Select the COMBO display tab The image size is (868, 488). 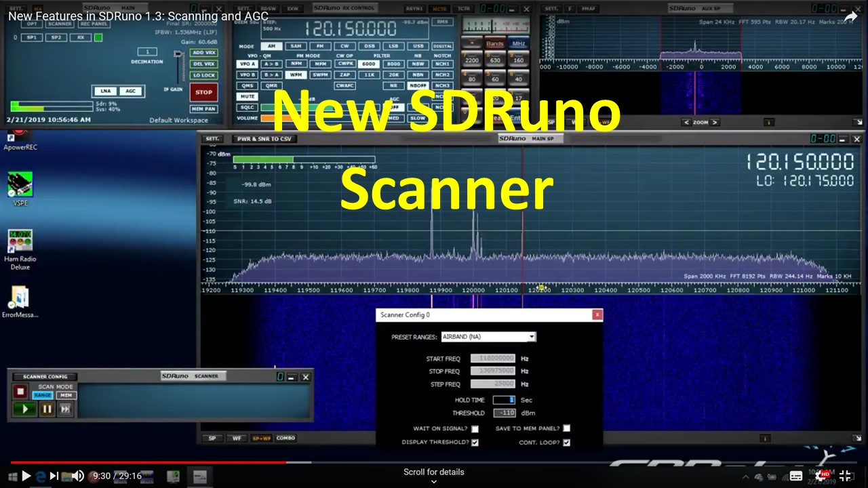(x=285, y=438)
